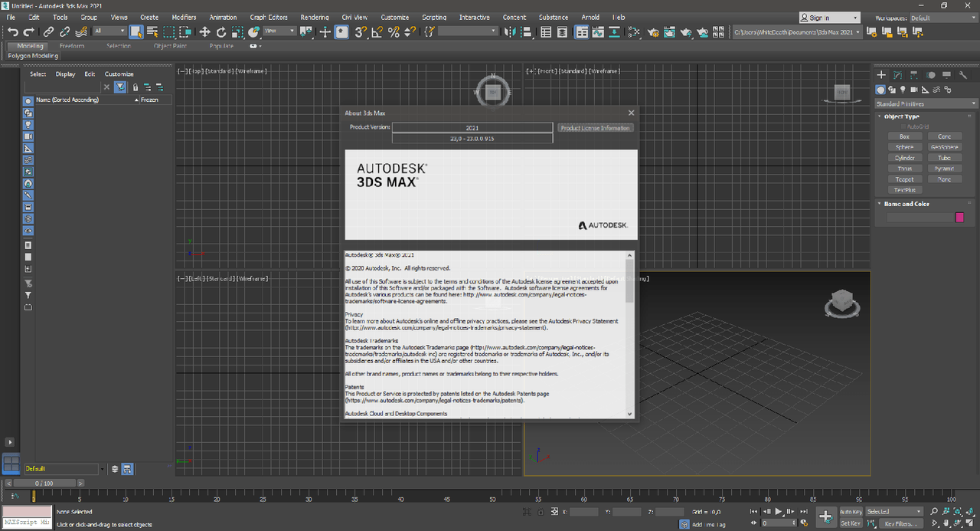The image size is (980, 531).
Task: Click the Bind to Space Warp icon
Action: [x=80, y=32]
